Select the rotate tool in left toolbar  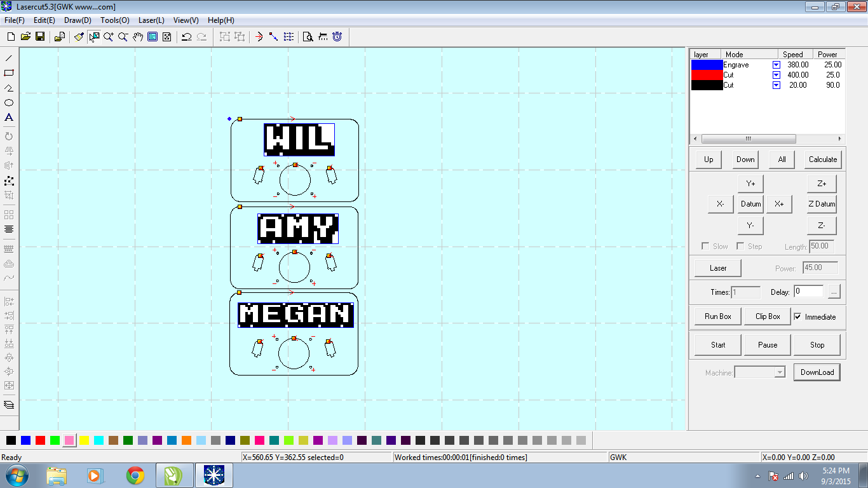9,135
